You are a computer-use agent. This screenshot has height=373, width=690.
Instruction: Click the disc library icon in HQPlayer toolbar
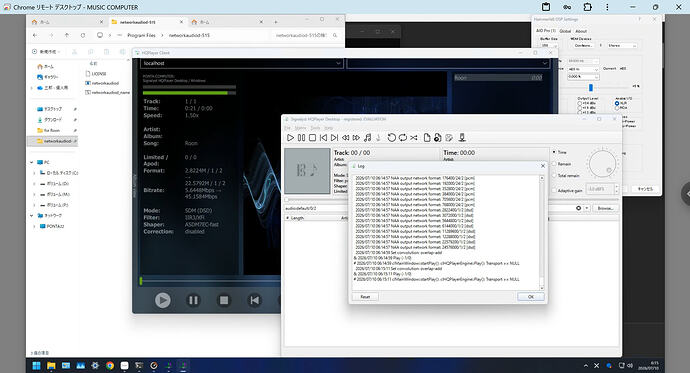pos(437,138)
